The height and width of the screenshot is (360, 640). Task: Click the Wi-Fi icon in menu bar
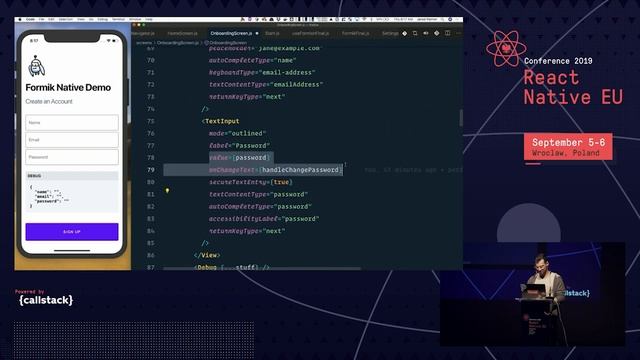364,19
